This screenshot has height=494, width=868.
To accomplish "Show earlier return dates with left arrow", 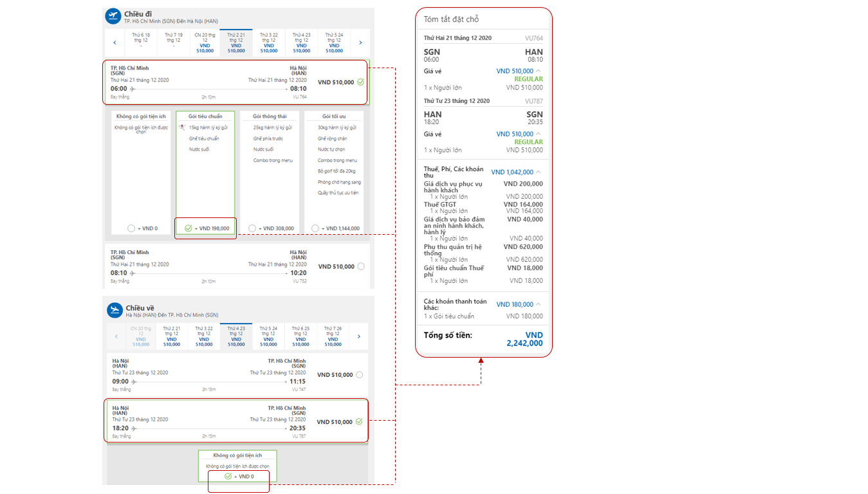I will [116, 336].
